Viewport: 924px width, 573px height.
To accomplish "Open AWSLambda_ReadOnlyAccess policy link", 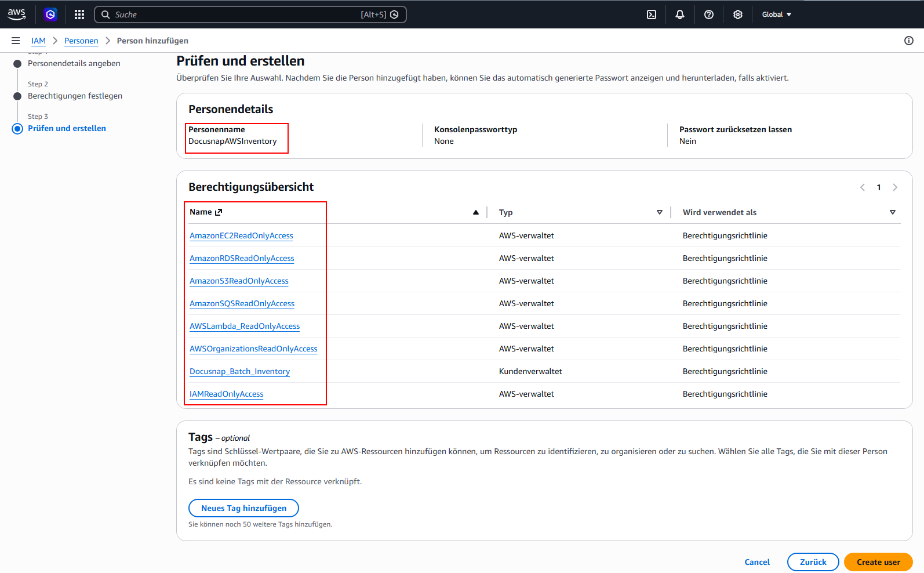I will (x=245, y=326).
